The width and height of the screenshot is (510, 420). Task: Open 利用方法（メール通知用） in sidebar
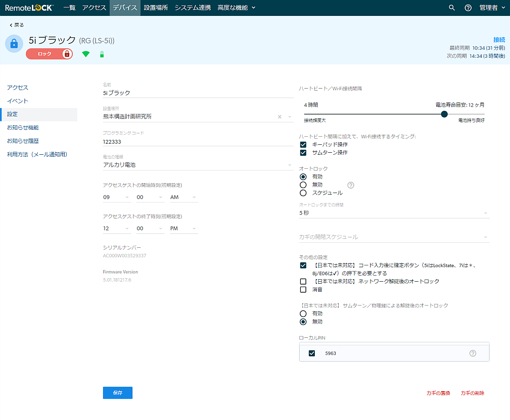pos(37,154)
